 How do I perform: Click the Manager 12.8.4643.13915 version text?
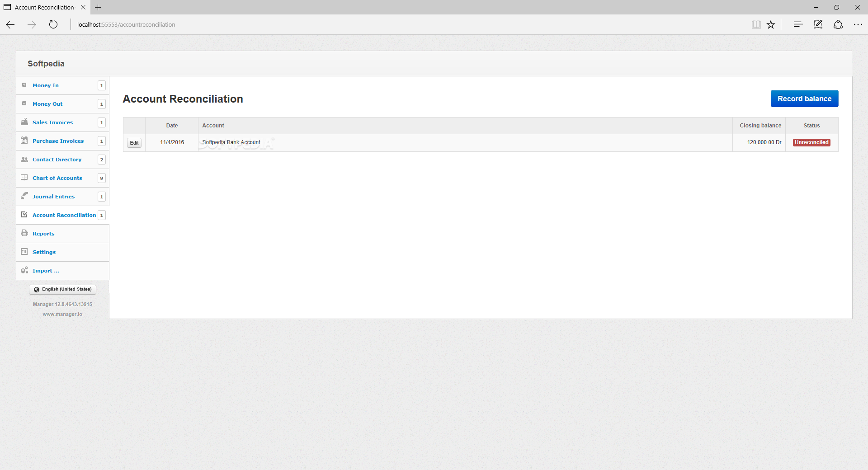click(x=62, y=304)
